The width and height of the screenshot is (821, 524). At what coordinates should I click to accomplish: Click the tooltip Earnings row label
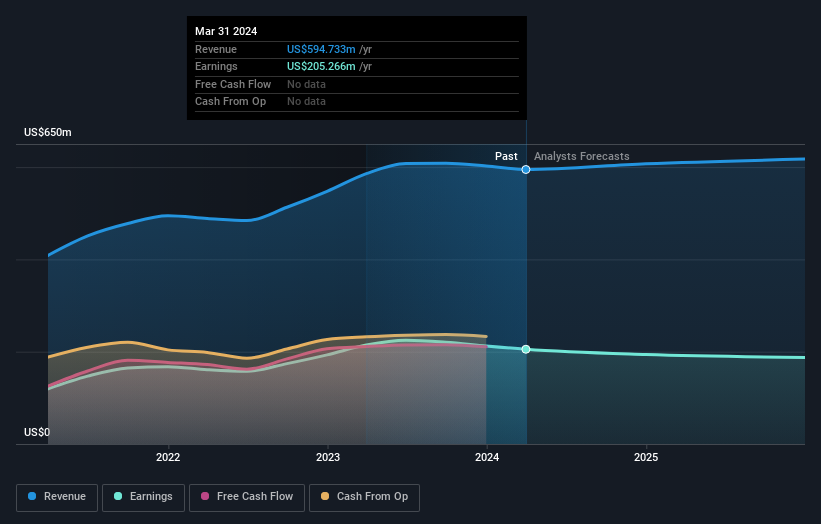(x=216, y=66)
